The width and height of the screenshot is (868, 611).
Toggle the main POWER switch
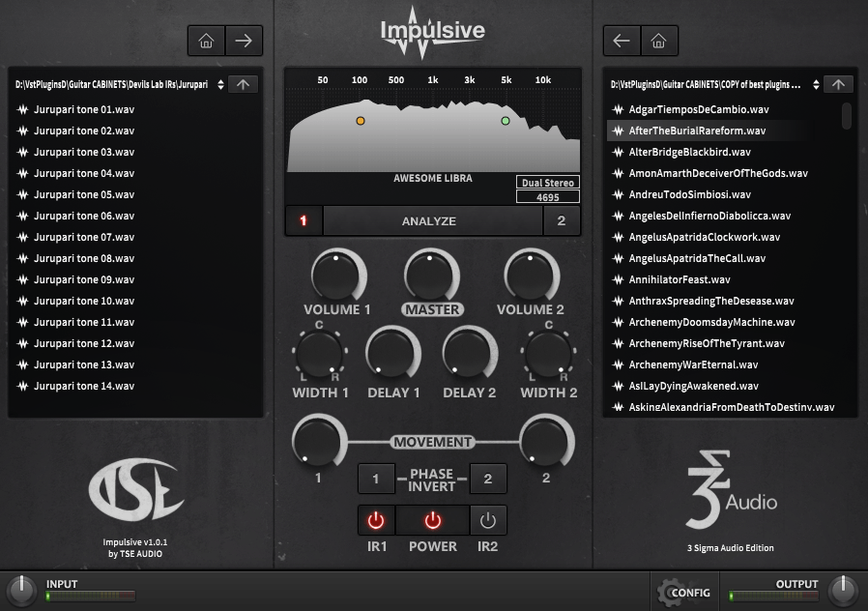[432, 520]
